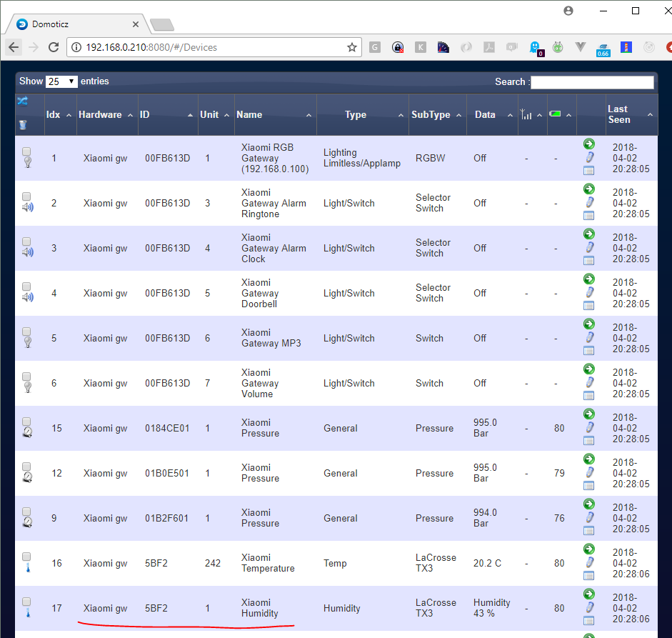Click the rename pencil icon for Xiaomi Gateway Alarm Ringtone
The width and height of the screenshot is (672, 638).
[x=590, y=202]
